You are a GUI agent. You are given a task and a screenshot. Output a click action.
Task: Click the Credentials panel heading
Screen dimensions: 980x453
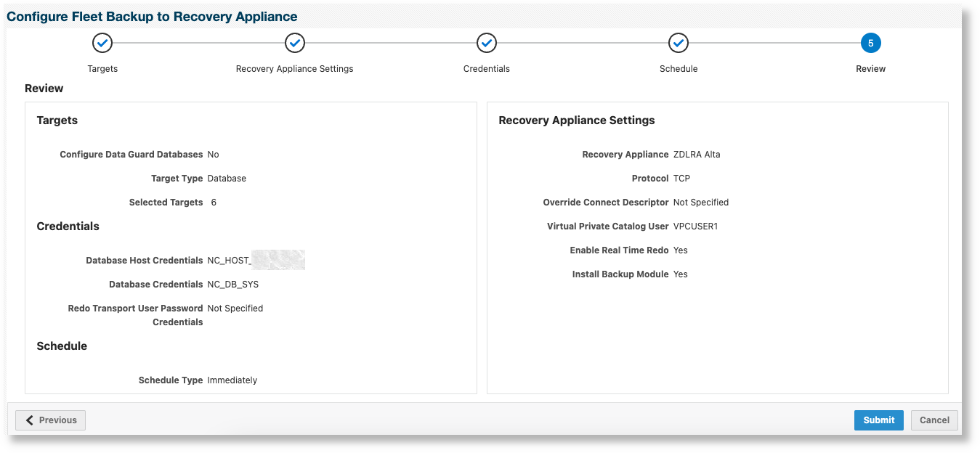(x=68, y=226)
